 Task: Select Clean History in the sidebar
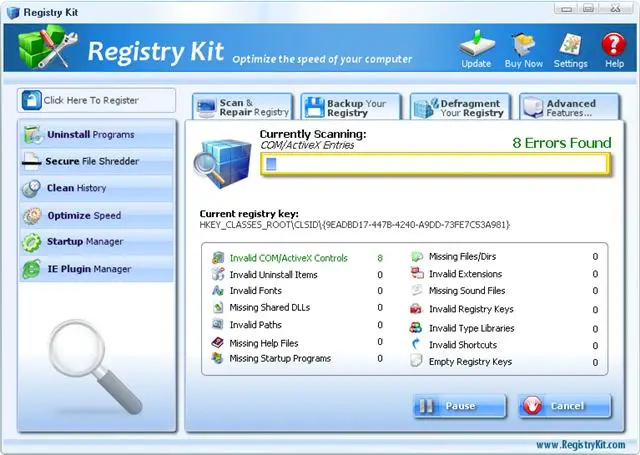[97, 188]
